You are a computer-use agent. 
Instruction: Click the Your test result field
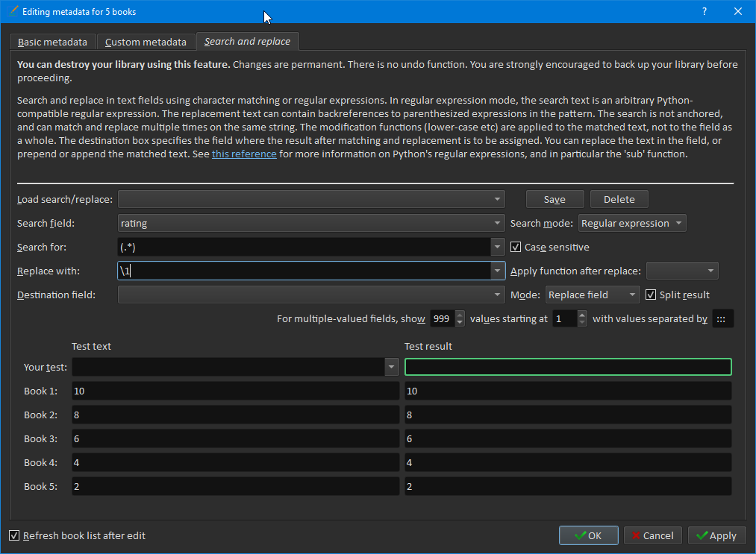click(x=568, y=367)
